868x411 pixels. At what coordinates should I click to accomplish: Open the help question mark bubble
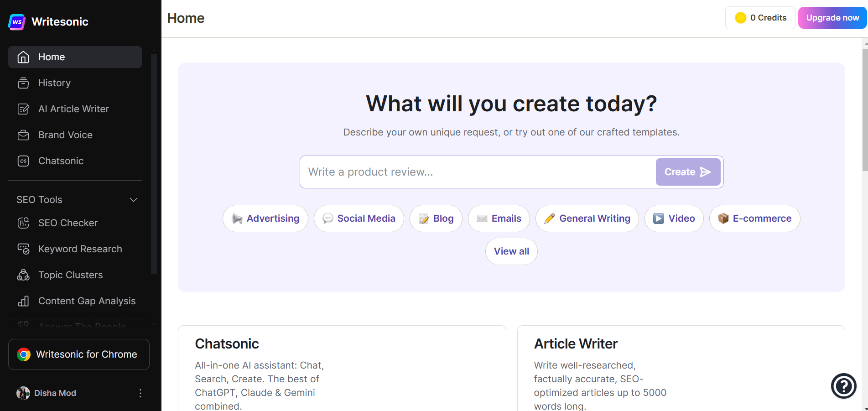843,386
